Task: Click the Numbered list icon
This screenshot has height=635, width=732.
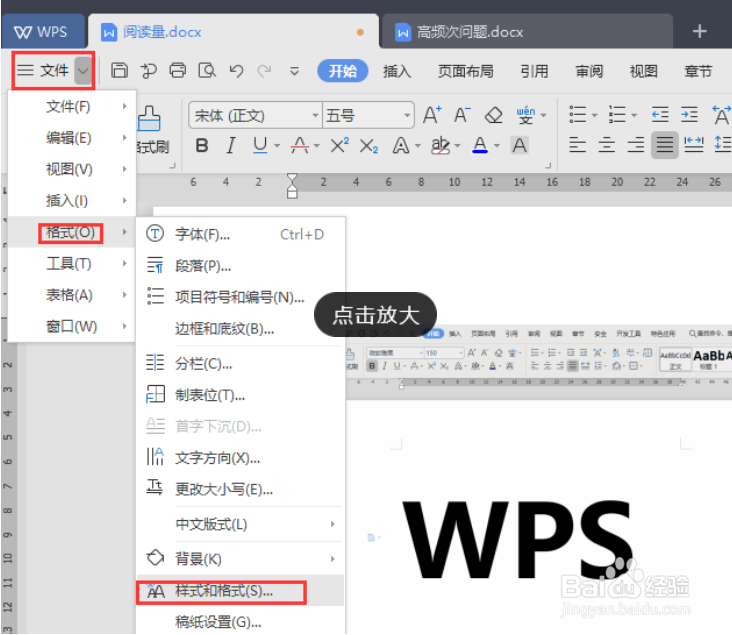Action: pyautogui.click(x=617, y=114)
